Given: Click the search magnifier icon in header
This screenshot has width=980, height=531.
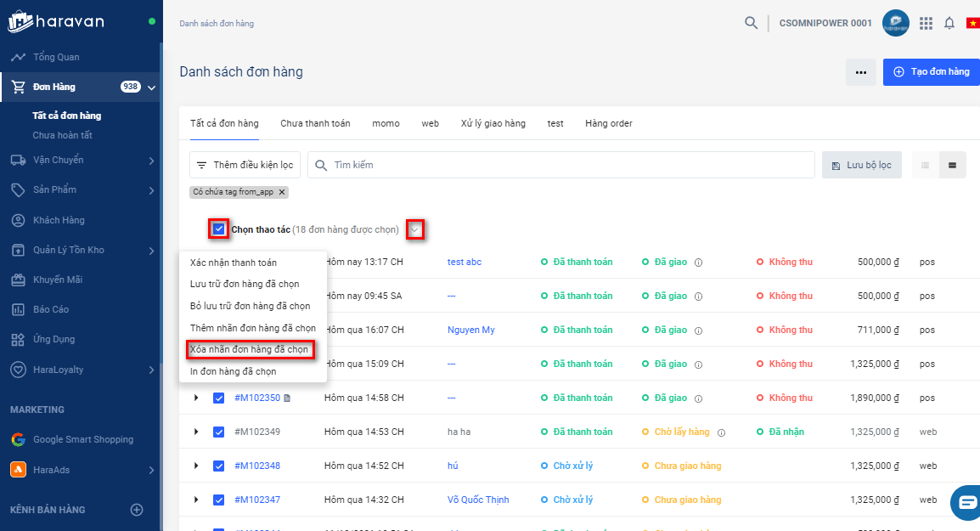Looking at the screenshot, I should pyautogui.click(x=751, y=23).
